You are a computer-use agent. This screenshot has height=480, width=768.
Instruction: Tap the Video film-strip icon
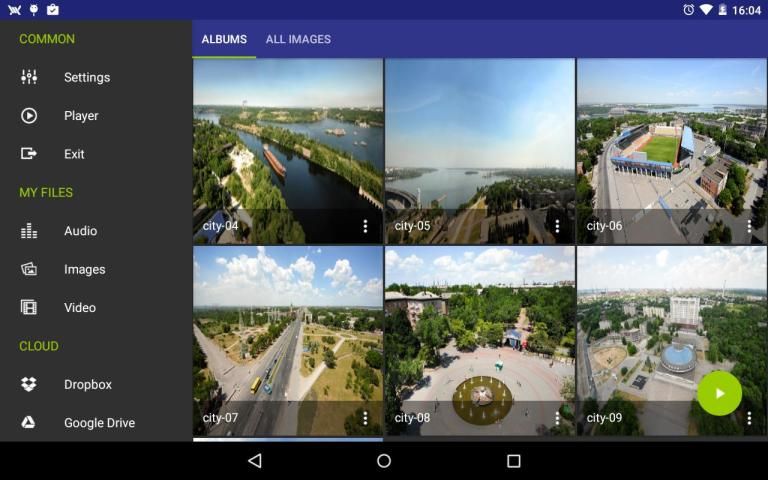tap(29, 308)
